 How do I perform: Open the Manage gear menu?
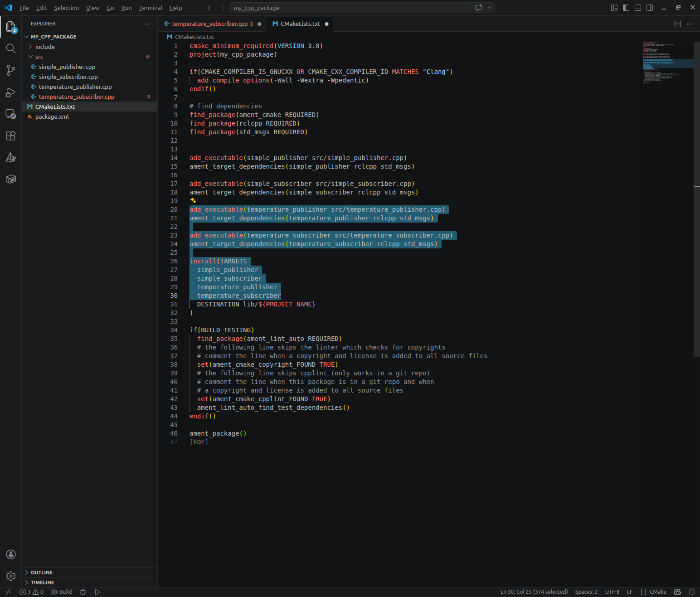click(x=11, y=576)
